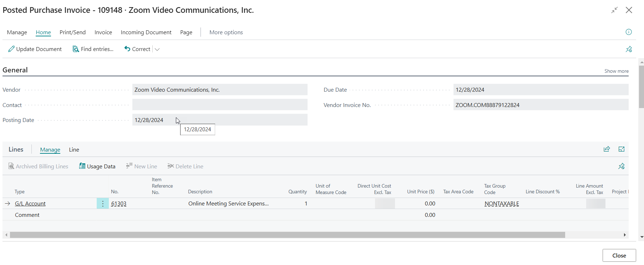This screenshot has width=644, height=265.
Task: Click the Online Meeting Service Expens... description
Action: (x=228, y=203)
